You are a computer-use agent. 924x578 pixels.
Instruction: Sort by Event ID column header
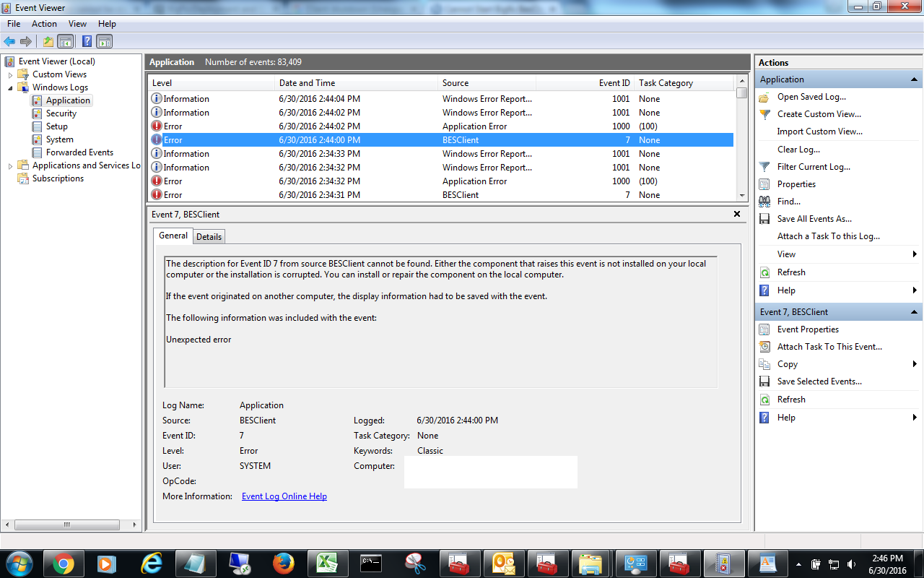coord(585,83)
